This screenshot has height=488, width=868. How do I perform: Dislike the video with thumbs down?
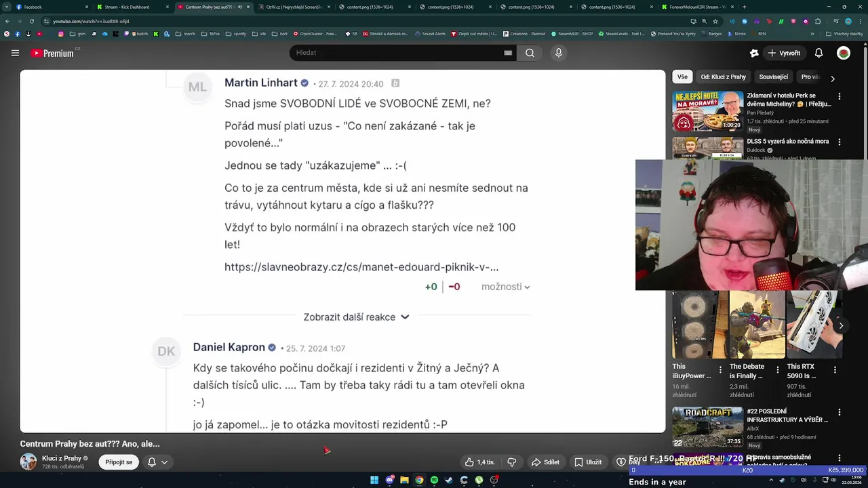pos(512,462)
